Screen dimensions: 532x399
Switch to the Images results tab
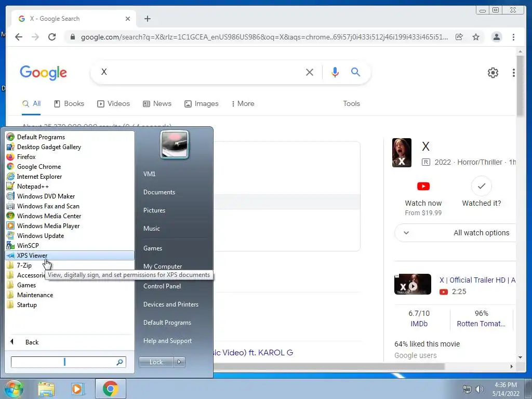coord(202,103)
